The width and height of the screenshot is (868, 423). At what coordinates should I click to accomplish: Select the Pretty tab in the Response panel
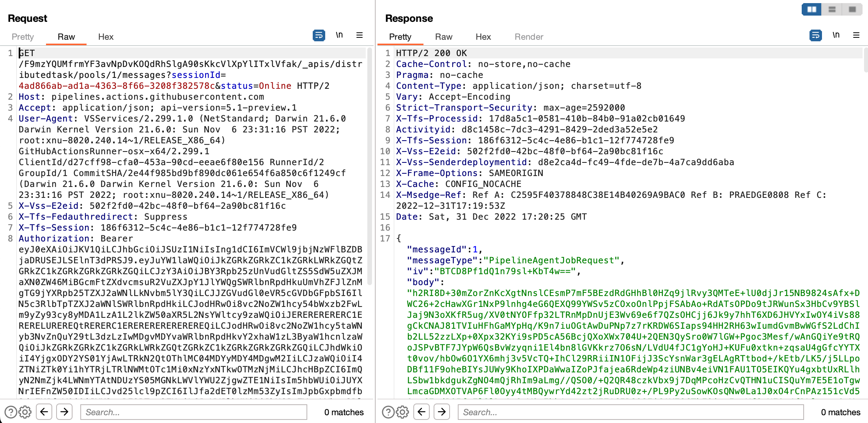(400, 37)
